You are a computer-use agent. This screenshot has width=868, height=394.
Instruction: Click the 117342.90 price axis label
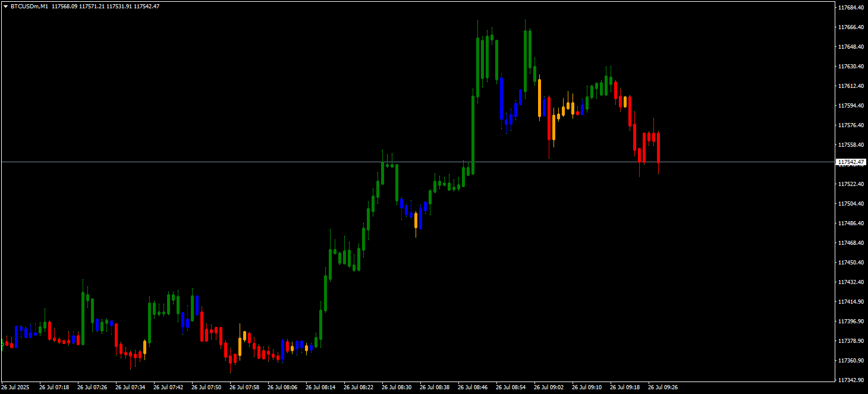point(851,380)
